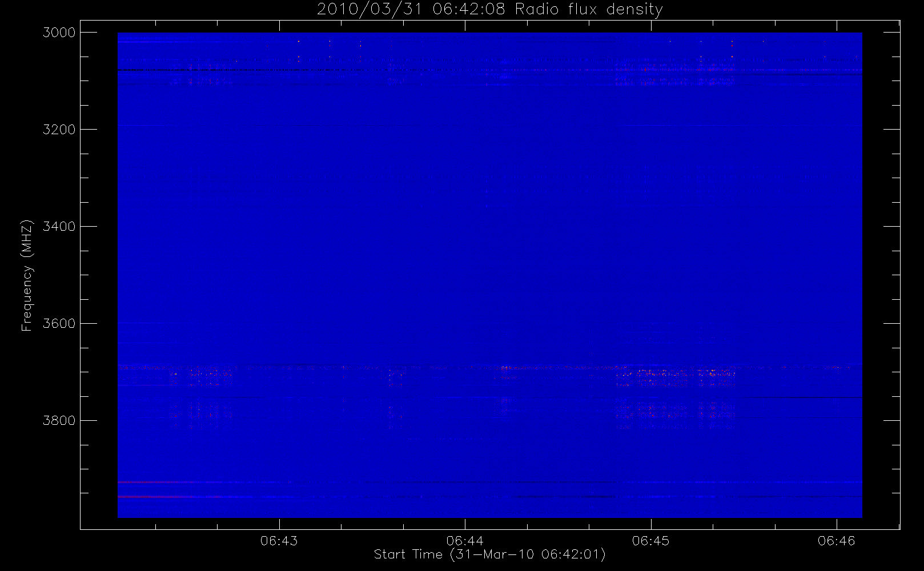Click the 06:46 time tick label
Viewport: 924px width, 571px height.
click(x=837, y=541)
